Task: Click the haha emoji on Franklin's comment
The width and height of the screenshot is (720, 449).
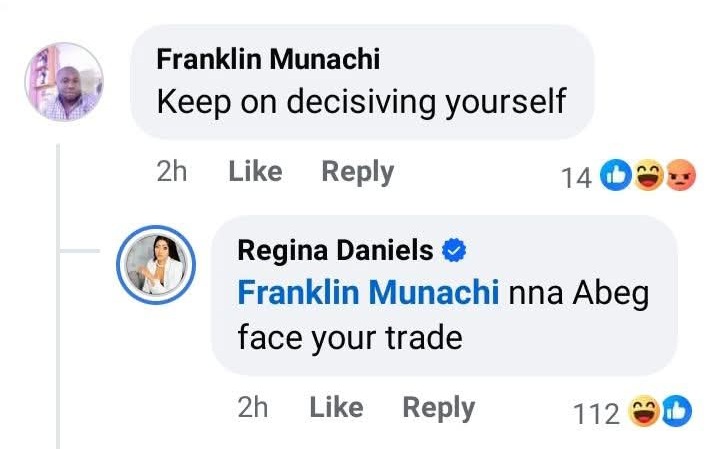Action: [x=648, y=177]
